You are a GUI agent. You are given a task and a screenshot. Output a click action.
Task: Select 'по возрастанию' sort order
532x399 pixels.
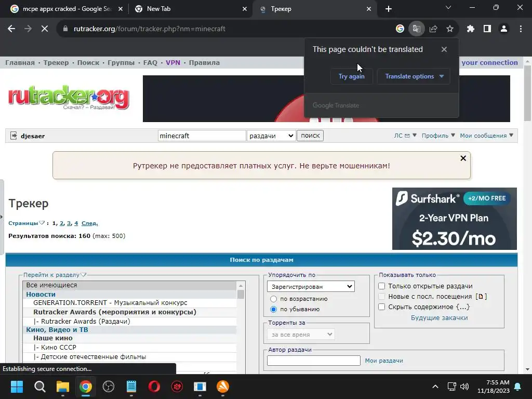(273, 299)
